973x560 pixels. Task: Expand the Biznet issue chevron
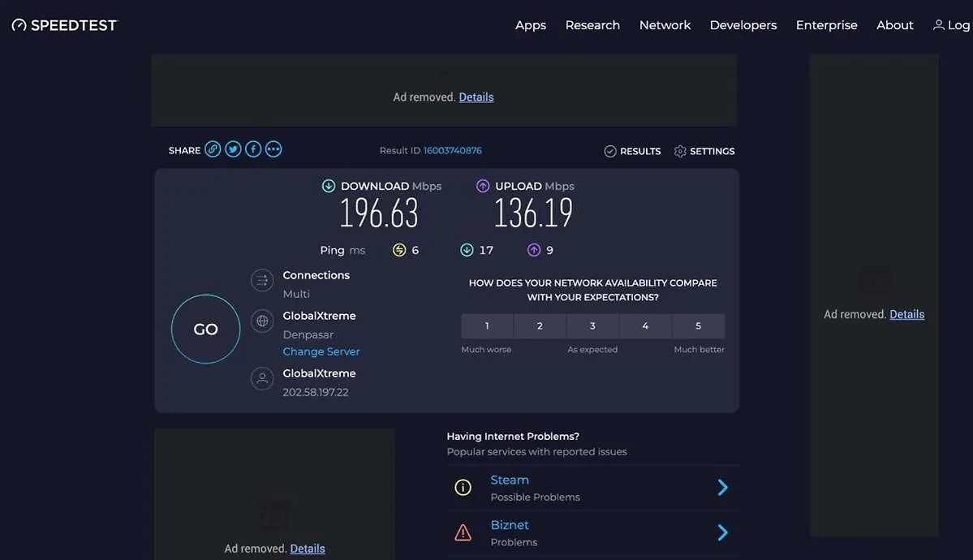(x=722, y=532)
